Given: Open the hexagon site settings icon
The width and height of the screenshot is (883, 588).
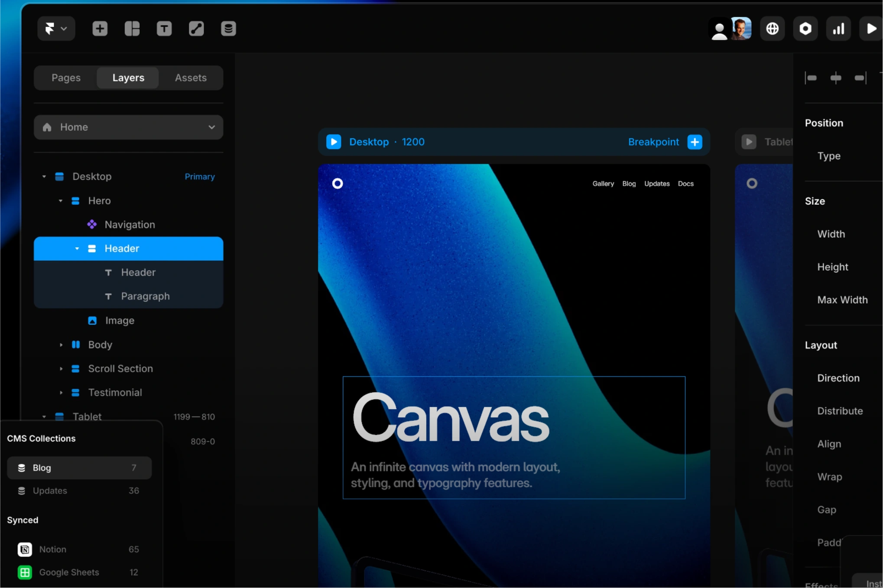Looking at the screenshot, I should pos(805,29).
